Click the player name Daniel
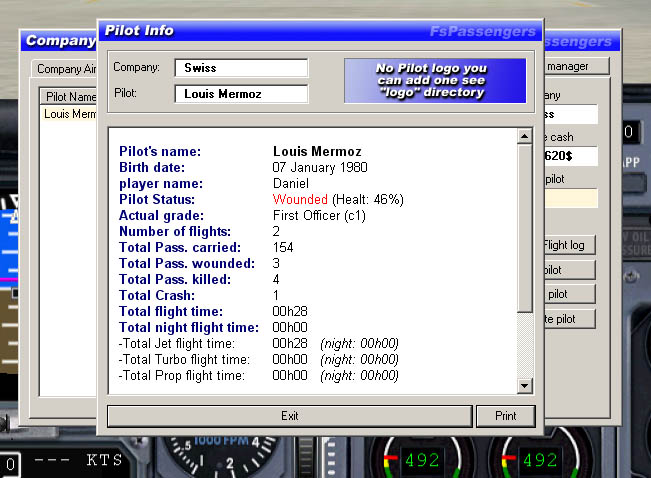 pyautogui.click(x=291, y=184)
